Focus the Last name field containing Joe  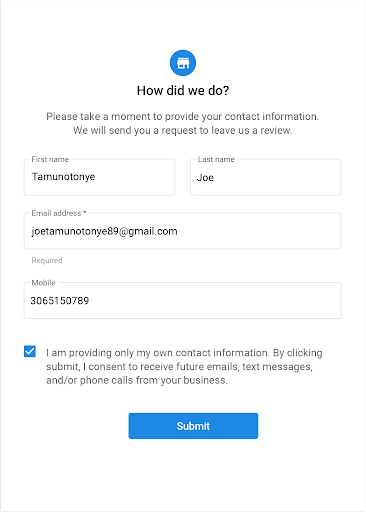[x=266, y=177]
